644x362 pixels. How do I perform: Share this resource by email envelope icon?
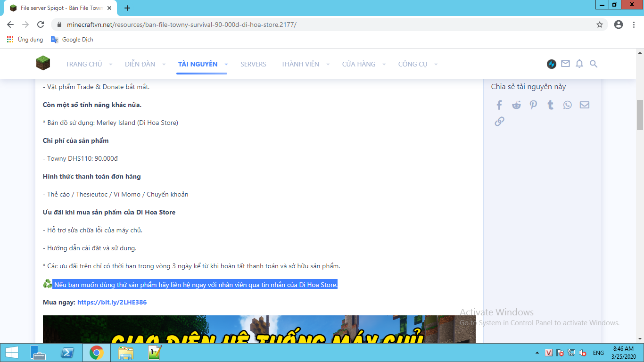tap(585, 105)
